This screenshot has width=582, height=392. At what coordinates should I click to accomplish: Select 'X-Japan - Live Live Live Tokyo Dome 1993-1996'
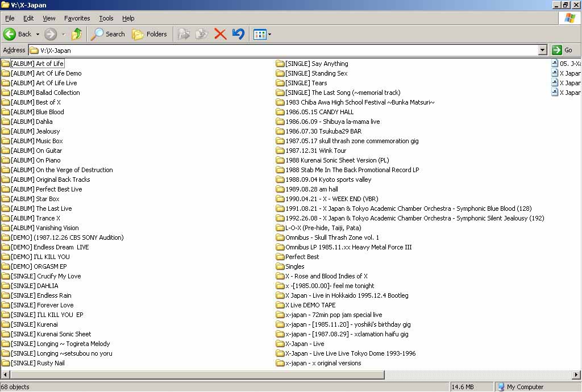(x=350, y=353)
